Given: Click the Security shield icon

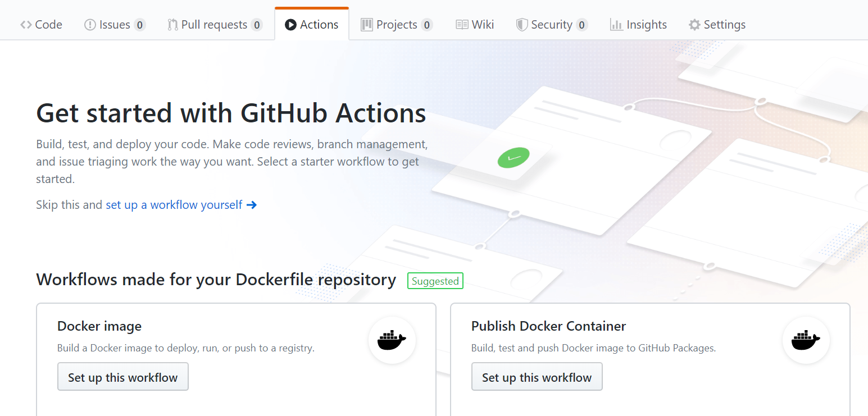Looking at the screenshot, I should point(522,25).
